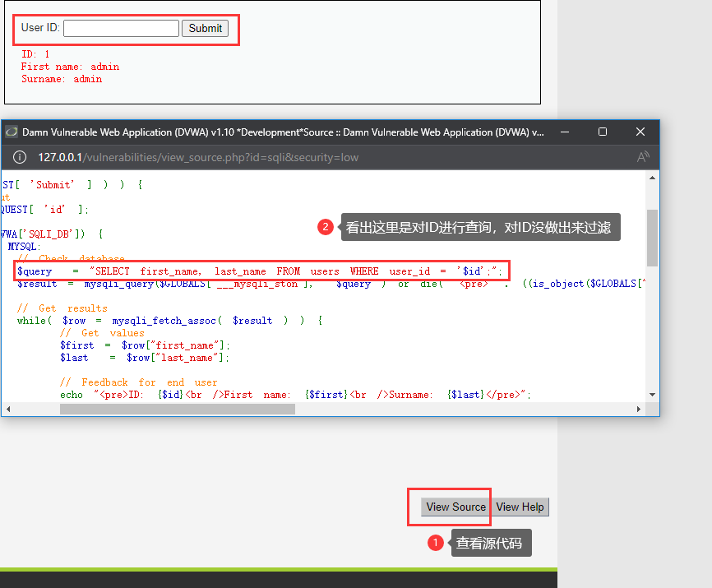
Task: Click the $last = $row["last_name"] line
Action: pyautogui.click(x=145, y=358)
